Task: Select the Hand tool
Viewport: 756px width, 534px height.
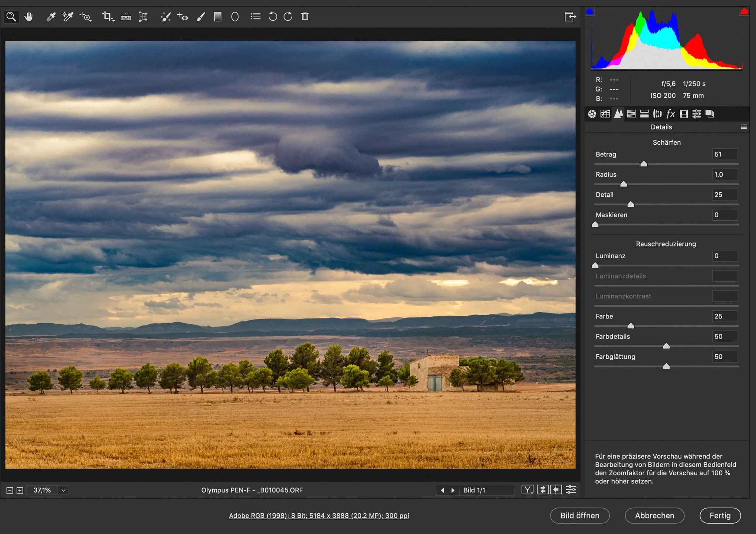Action: point(29,17)
